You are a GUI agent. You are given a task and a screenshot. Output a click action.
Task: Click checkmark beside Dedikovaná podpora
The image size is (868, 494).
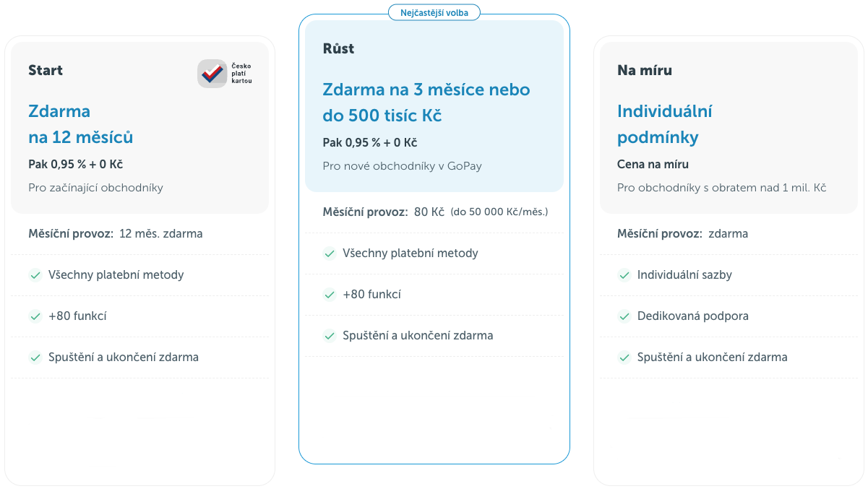(x=624, y=316)
